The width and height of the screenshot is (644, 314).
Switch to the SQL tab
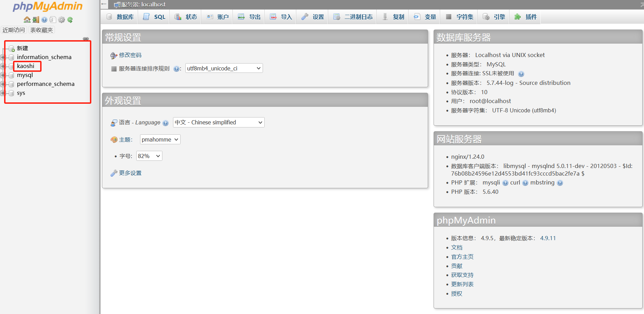tap(154, 17)
